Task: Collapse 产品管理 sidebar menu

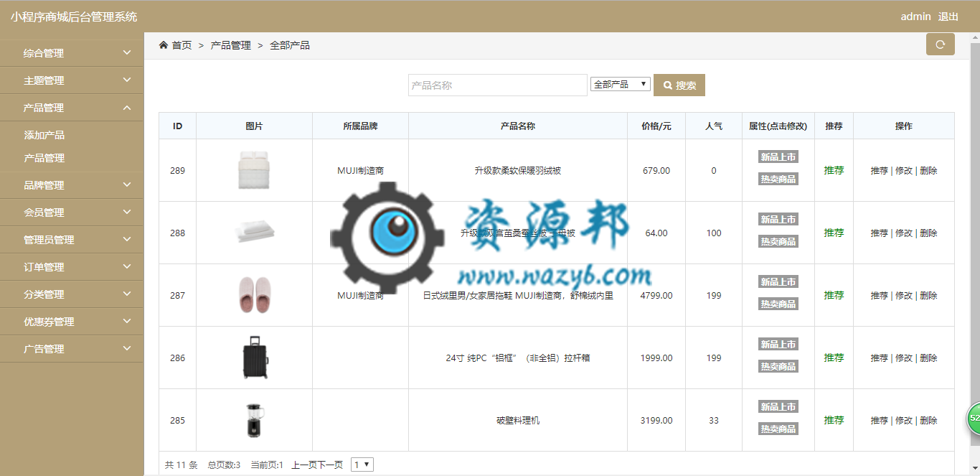Action: (x=72, y=108)
